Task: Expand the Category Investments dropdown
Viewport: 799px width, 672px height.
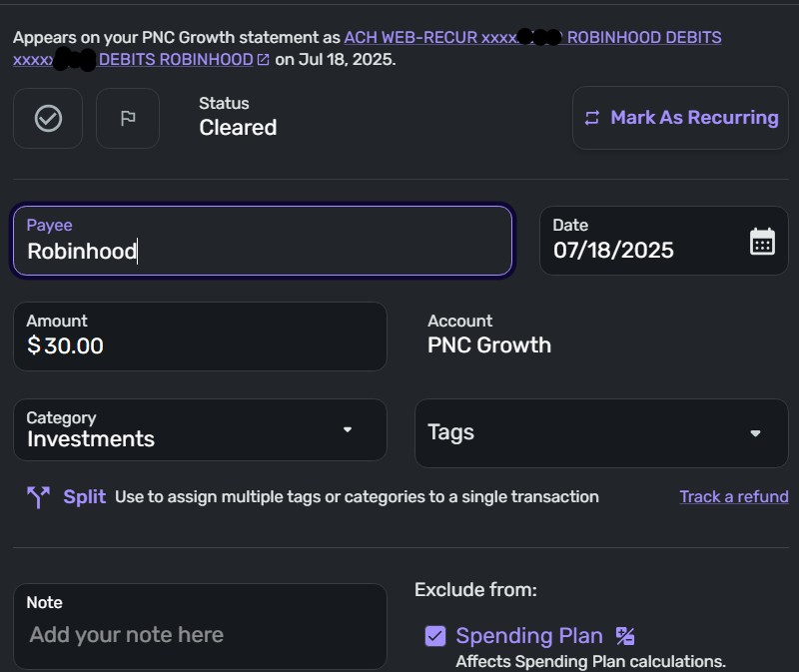Action: tap(348, 429)
